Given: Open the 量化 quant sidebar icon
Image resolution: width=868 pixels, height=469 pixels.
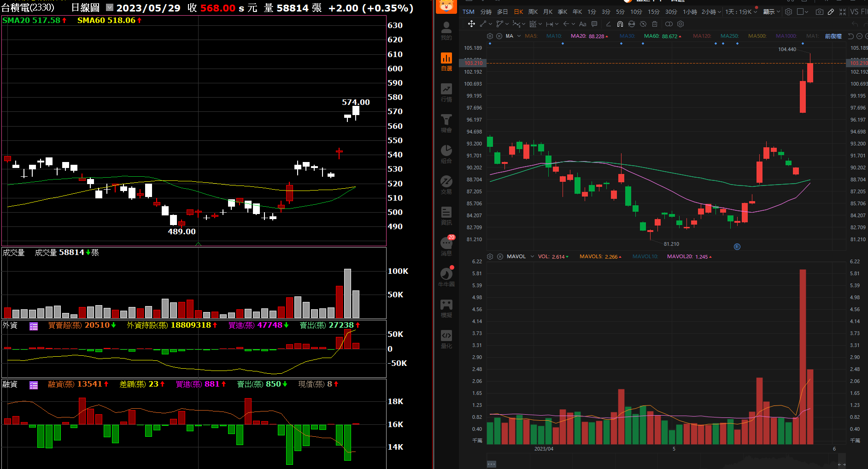Looking at the screenshot, I should (x=446, y=339).
